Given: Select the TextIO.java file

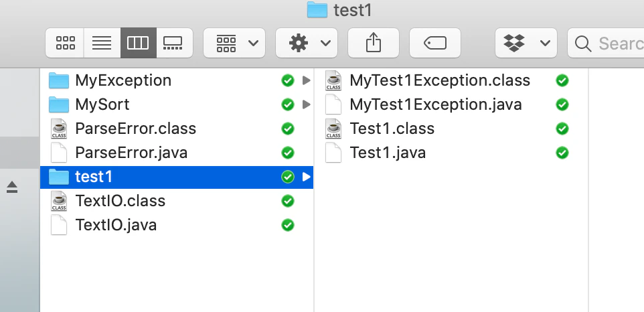Looking at the screenshot, I should [116, 225].
